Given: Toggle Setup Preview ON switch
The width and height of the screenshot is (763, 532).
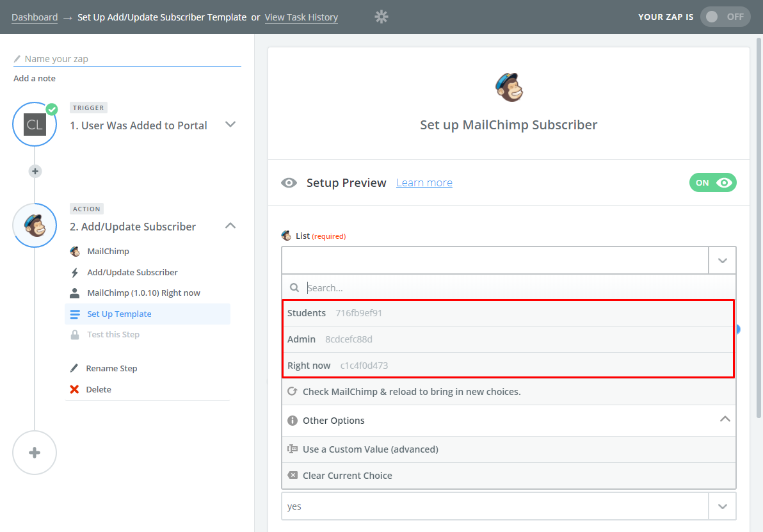Looking at the screenshot, I should (x=713, y=183).
